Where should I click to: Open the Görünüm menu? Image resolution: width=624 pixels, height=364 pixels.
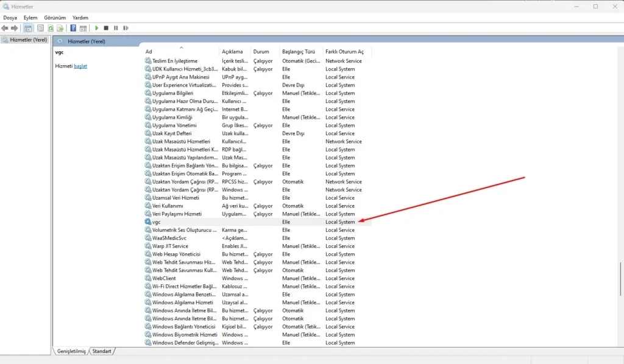[55, 18]
